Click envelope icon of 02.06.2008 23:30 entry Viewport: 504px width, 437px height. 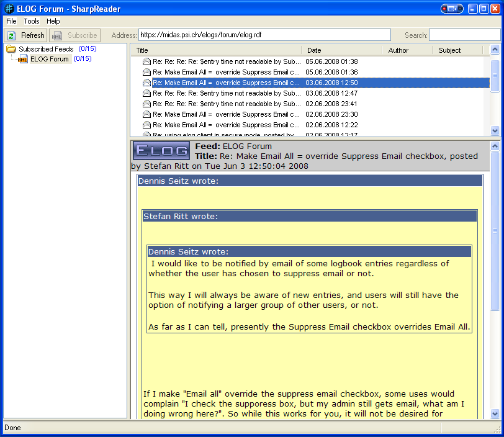[x=146, y=114]
